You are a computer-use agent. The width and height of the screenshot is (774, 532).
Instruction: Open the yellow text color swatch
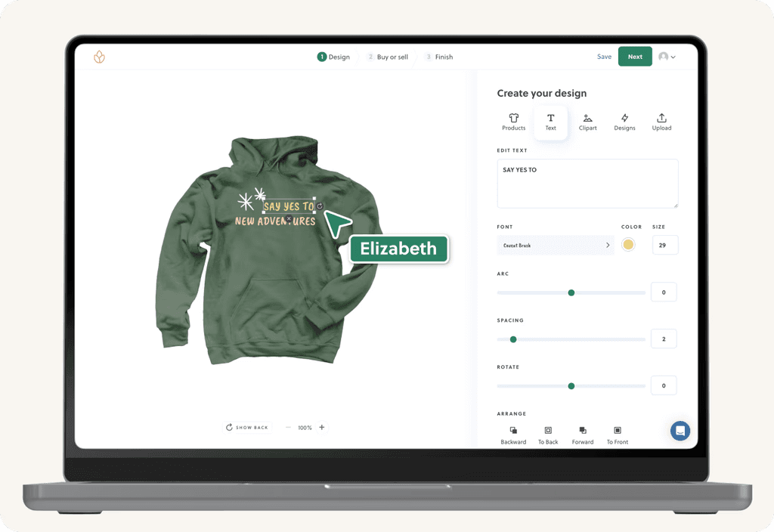[628, 245]
